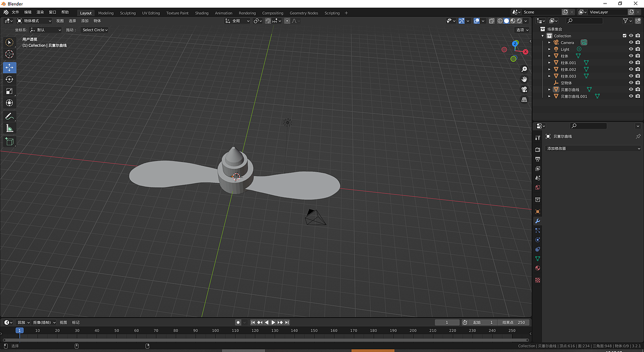644x352 pixels.
Task: Open the View Layer properties tab
Action: (x=537, y=169)
